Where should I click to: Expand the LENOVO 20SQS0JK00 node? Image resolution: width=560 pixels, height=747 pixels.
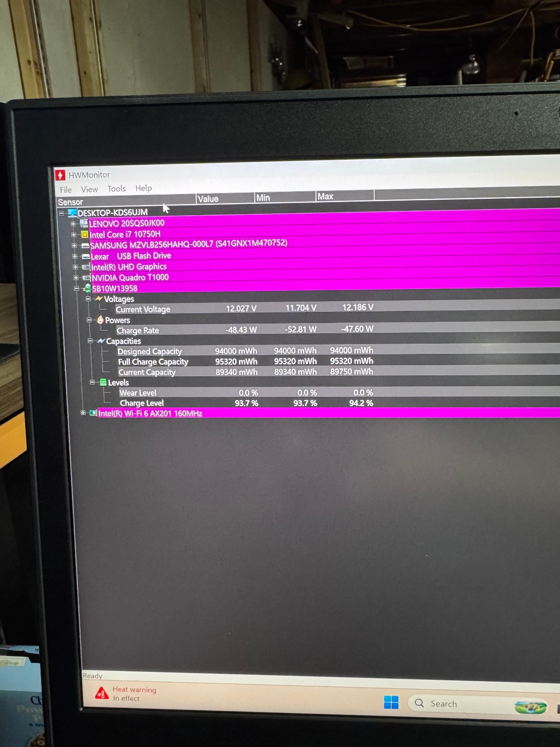(73, 224)
